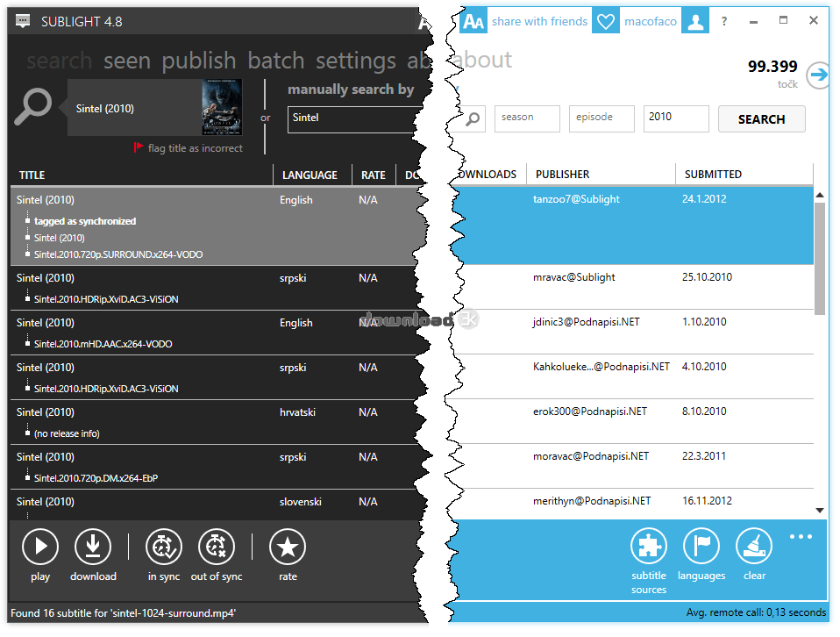Image resolution: width=840 pixels, height=637 pixels.
Task: Mark subtitle as out of sync
Action: pos(217,547)
